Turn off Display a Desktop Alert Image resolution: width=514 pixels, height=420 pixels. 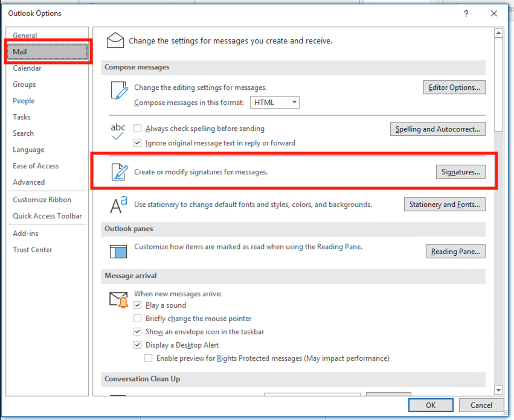point(138,345)
